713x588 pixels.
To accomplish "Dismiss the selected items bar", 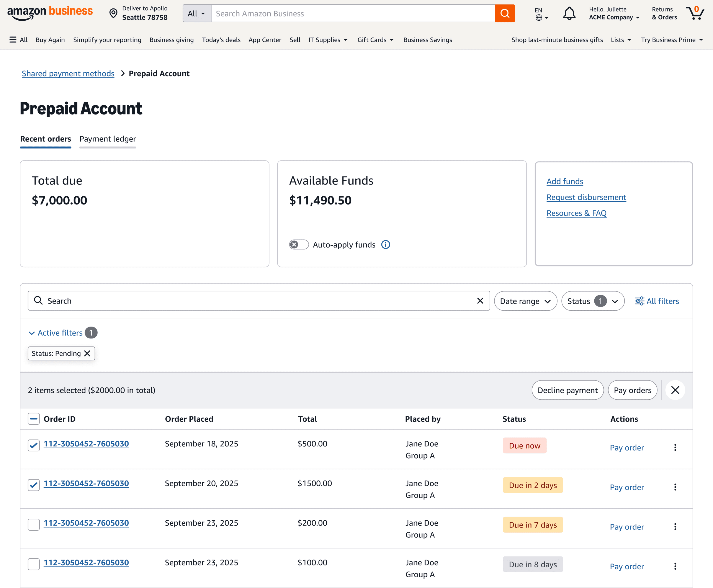I will tap(675, 390).
